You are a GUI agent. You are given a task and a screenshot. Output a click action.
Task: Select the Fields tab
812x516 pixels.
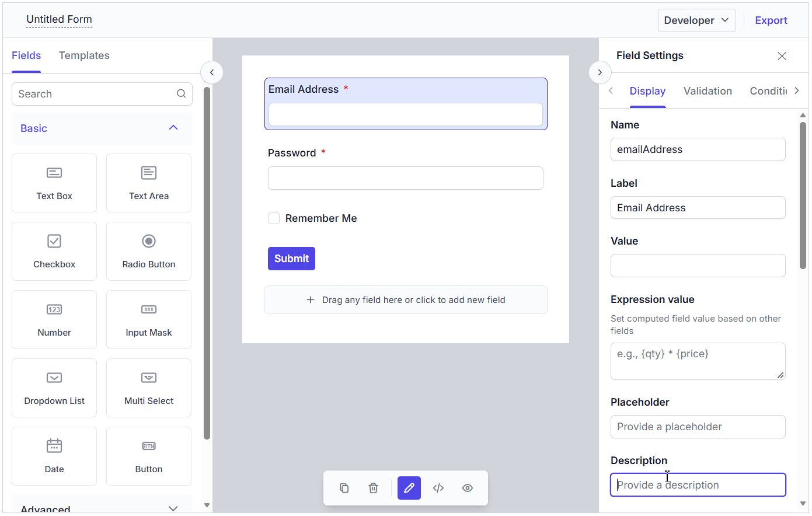[26, 55]
